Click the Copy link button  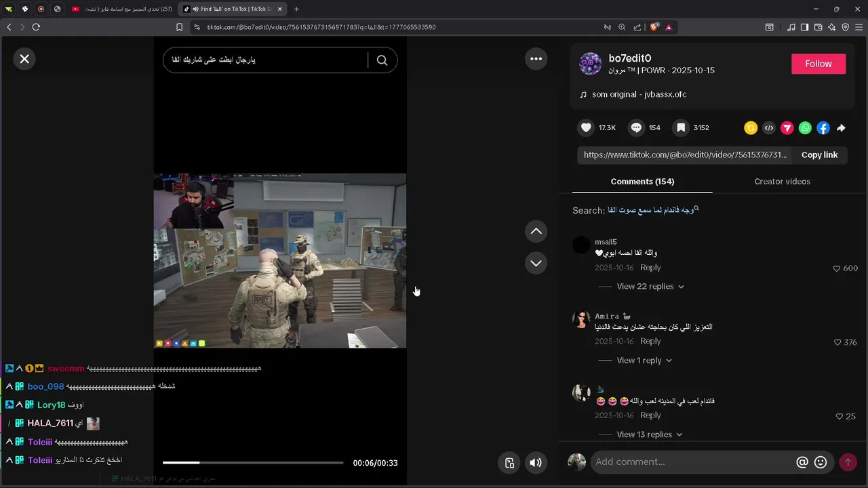(x=819, y=155)
